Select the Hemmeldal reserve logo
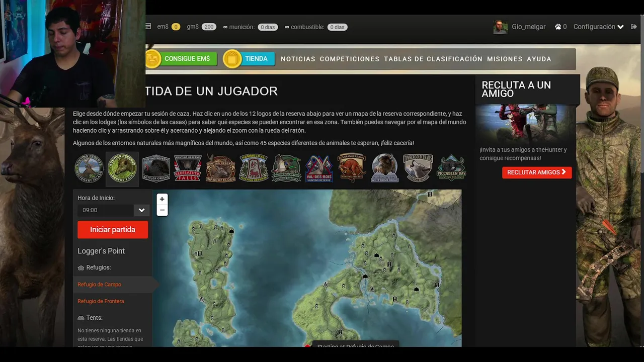 click(253, 168)
